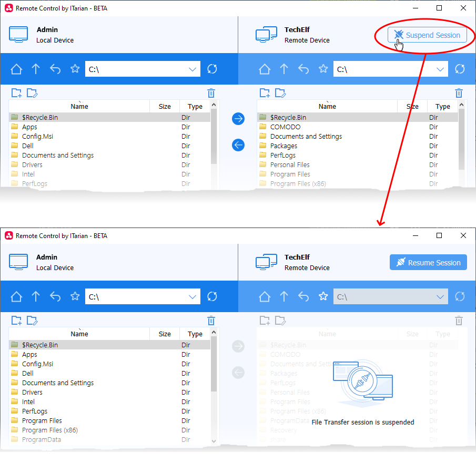This screenshot has width=476, height=454.
Task: Go up one level in upper window's remote pane
Action: click(x=284, y=69)
